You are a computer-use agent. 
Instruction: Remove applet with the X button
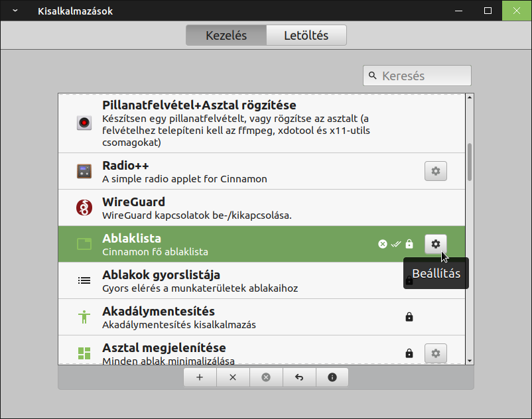pyautogui.click(x=233, y=377)
